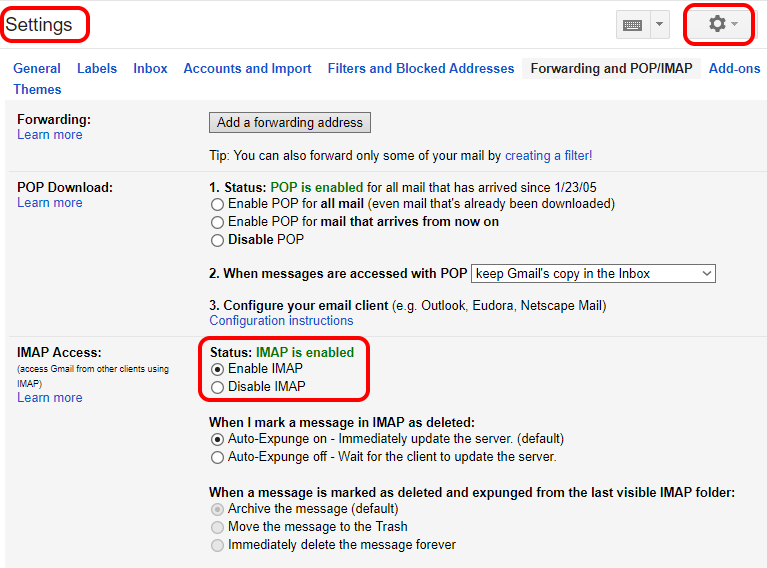Click Learn more under IMAP Access
This screenshot has width=767, height=568.
pyautogui.click(x=50, y=398)
